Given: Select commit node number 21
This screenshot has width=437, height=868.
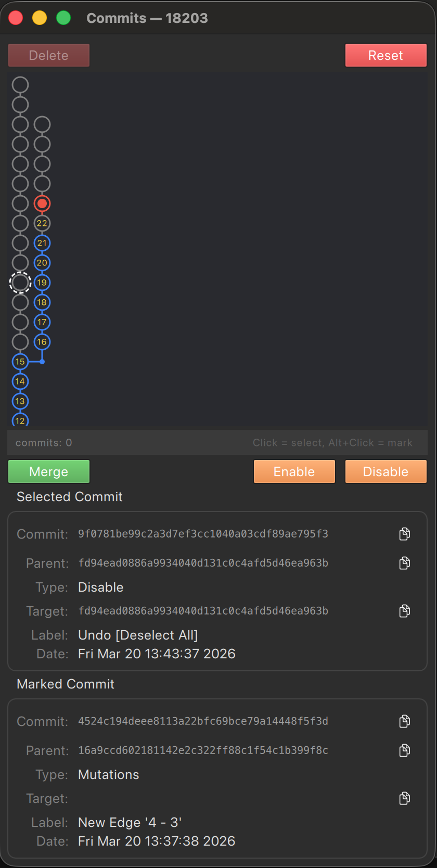Looking at the screenshot, I should click(42, 243).
